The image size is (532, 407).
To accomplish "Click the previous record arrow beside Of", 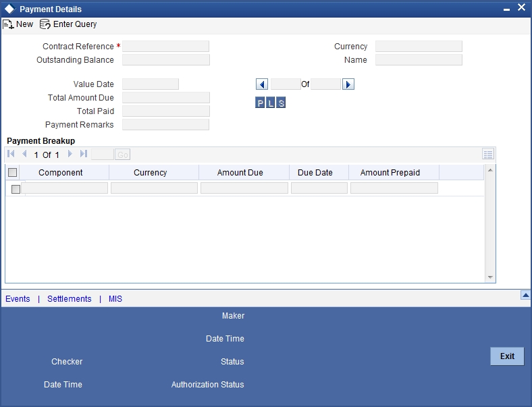I will click(262, 84).
